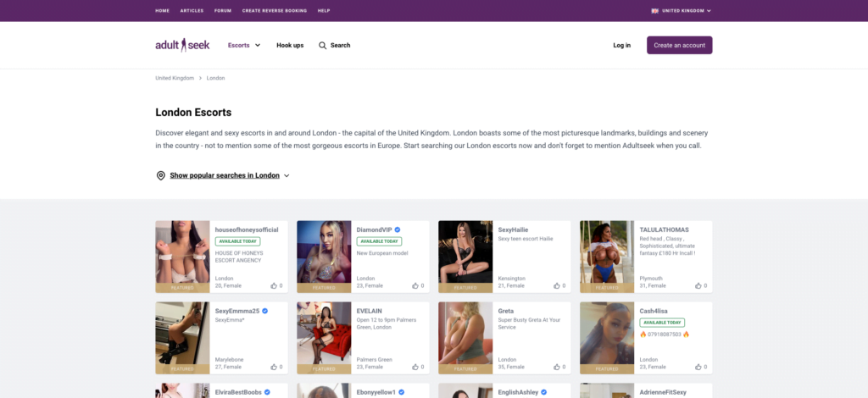Image resolution: width=868 pixels, height=398 pixels.
Task: Open CREATE REVERSE BOOKING
Action: [x=275, y=10]
